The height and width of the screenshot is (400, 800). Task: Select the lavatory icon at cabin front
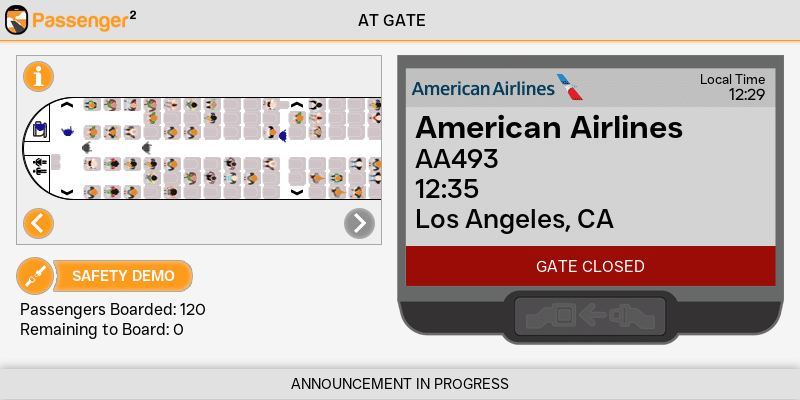pyautogui.click(x=40, y=163)
